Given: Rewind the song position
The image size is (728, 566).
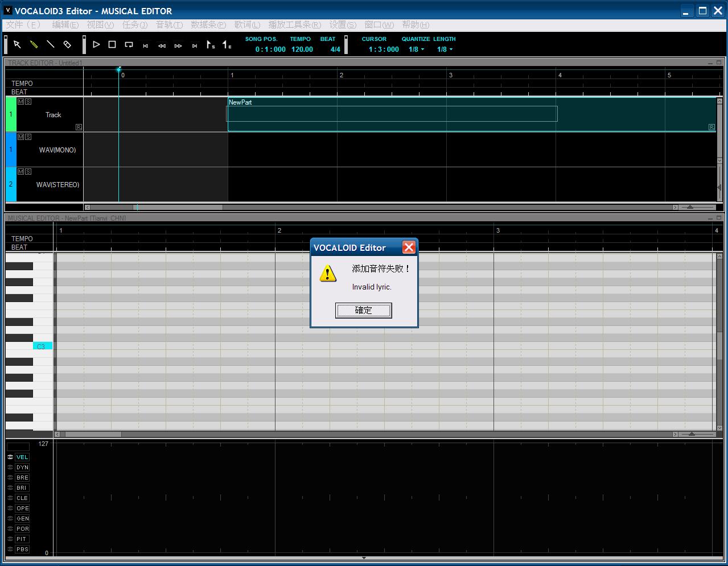Looking at the screenshot, I should 162,46.
